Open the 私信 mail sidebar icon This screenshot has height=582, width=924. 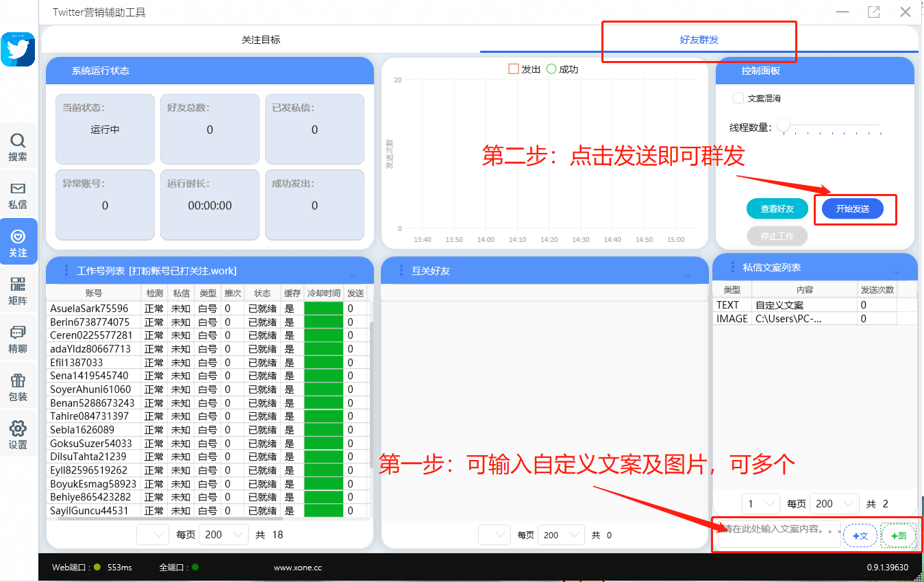[18, 195]
